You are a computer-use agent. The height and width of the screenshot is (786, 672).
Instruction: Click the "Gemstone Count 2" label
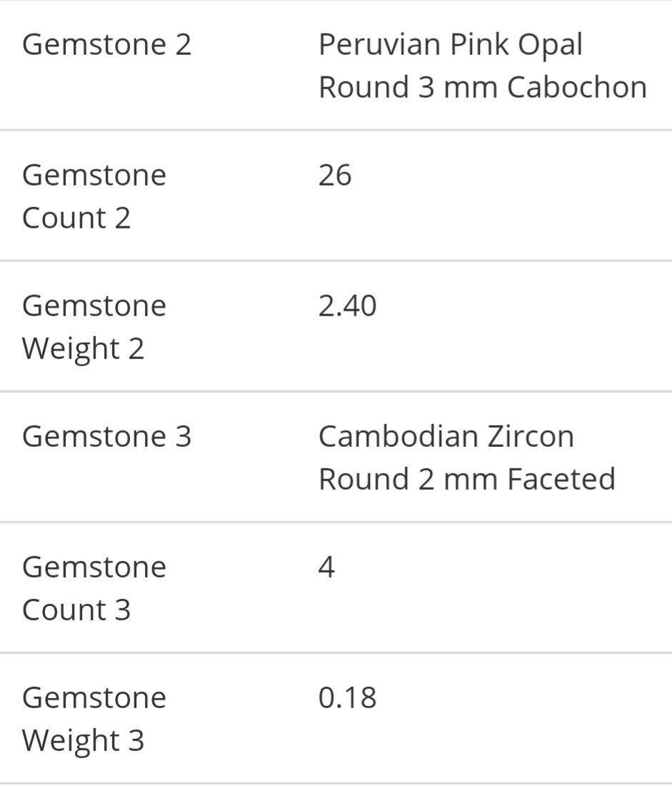tap(94, 196)
